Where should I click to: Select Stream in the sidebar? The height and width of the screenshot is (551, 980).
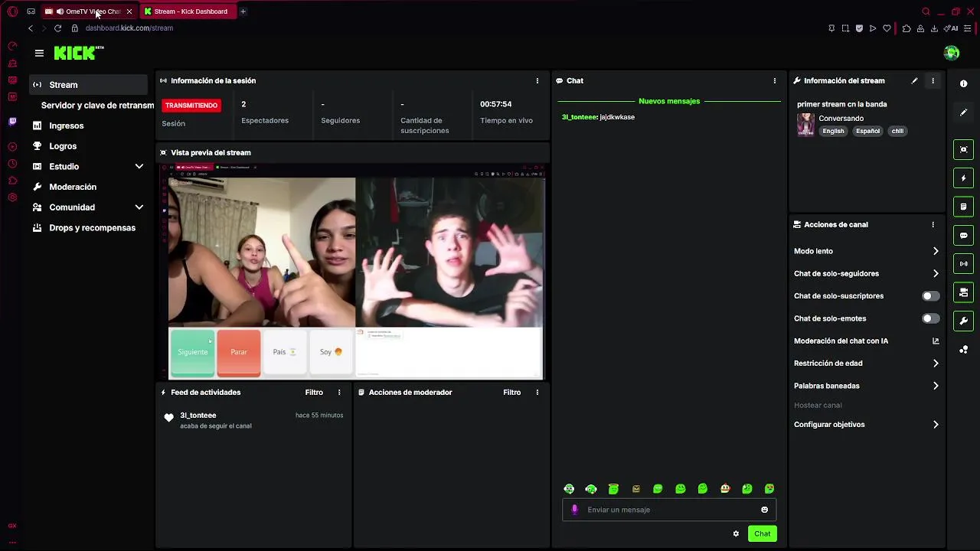click(x=88, y=85)
